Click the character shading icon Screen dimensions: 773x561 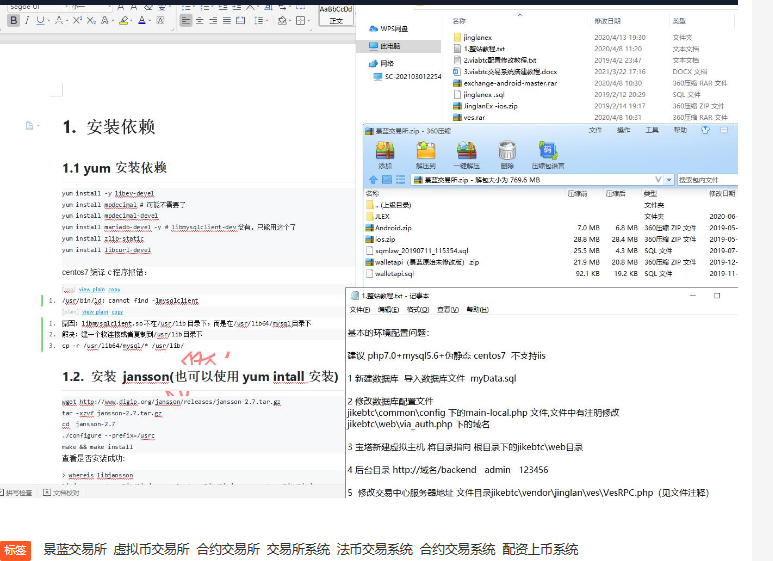coord(160,20)
